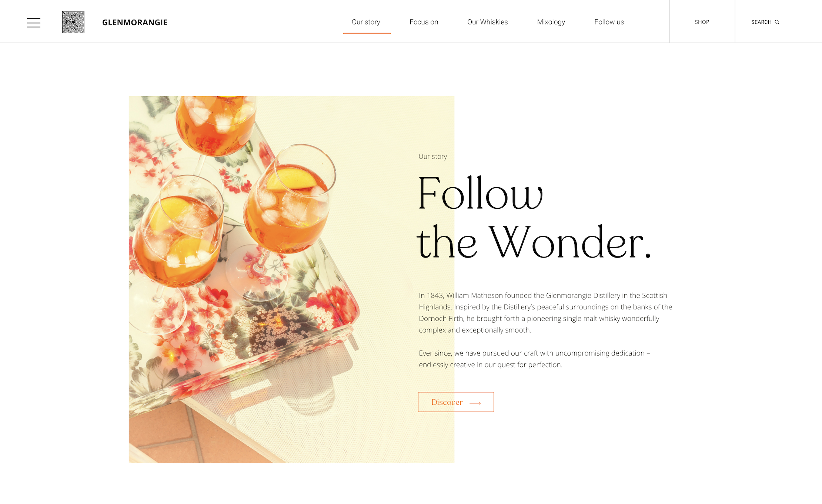822x504 pixels.
Task: Click the Ever since paragraph text
Action: pos(534,359)
